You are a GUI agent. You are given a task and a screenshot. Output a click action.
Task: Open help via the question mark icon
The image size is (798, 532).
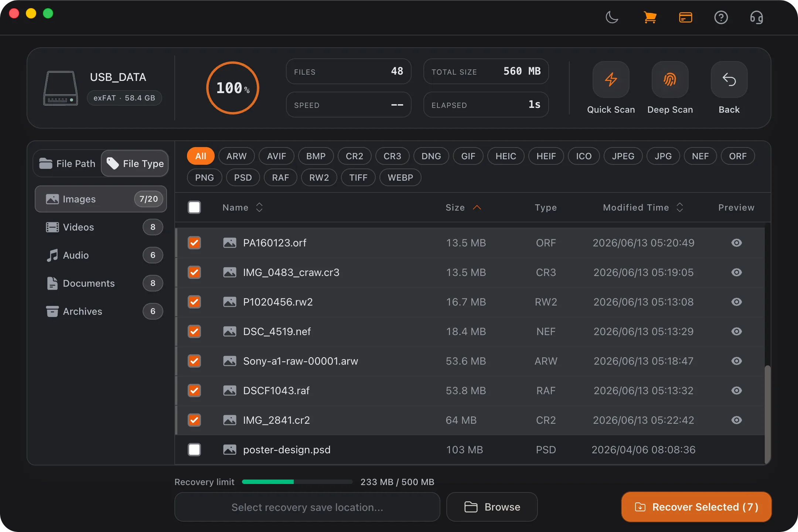721,17
